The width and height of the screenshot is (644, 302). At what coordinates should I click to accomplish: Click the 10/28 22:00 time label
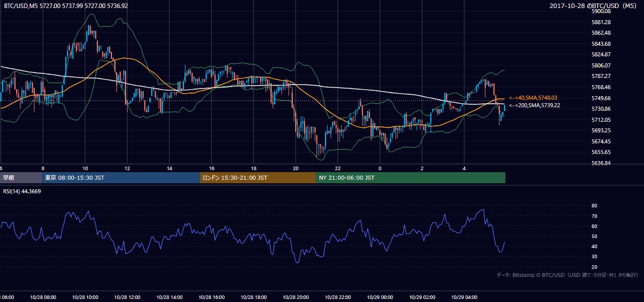pos(337,297)
